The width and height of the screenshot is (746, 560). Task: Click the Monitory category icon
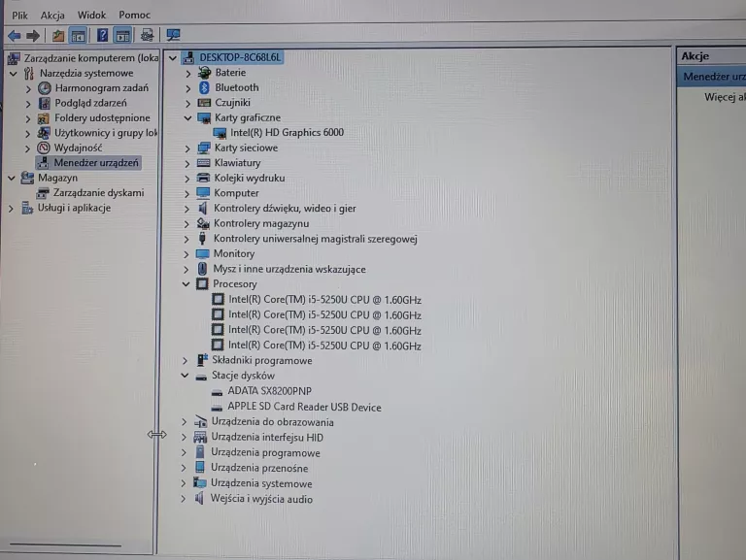(x=202, y=254)
